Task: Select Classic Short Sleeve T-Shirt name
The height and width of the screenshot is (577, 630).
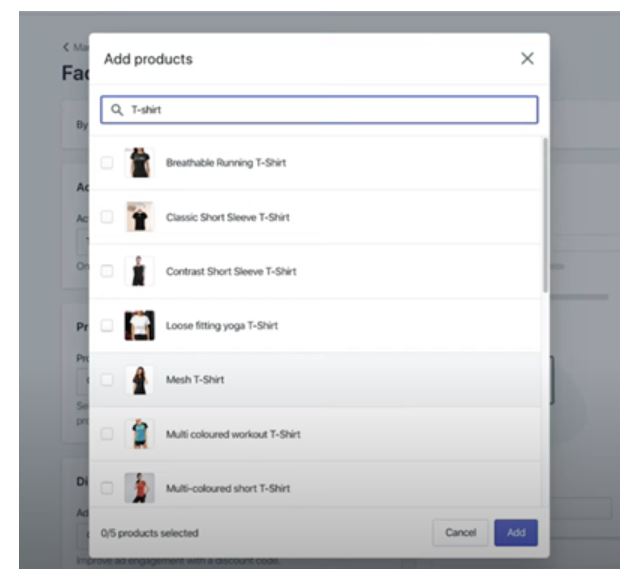Action: click(228, 217)
